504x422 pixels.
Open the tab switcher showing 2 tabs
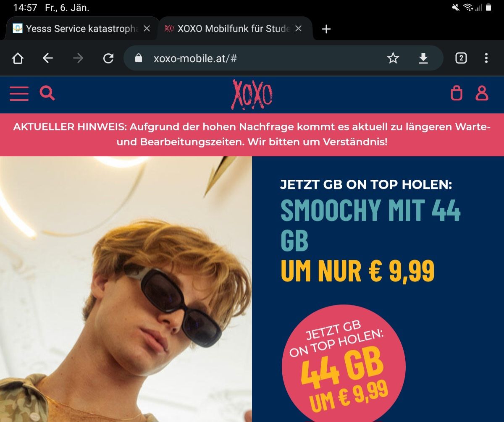(x=461, y=58)
